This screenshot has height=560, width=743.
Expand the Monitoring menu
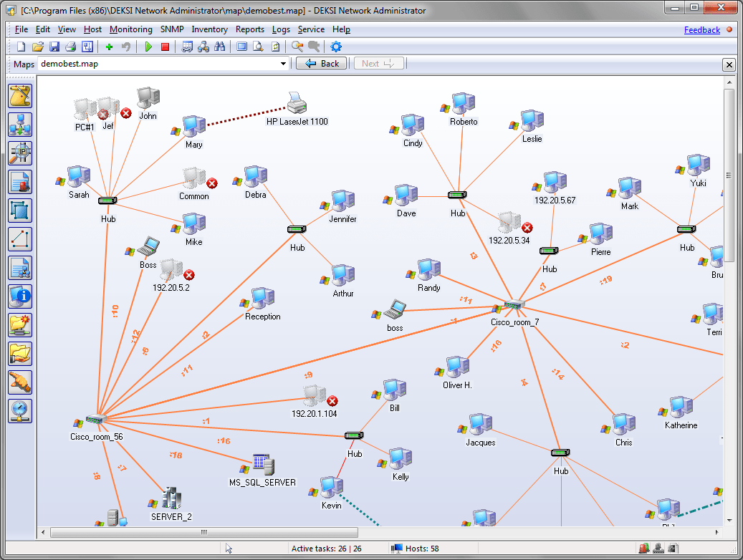tap(130, 29)
